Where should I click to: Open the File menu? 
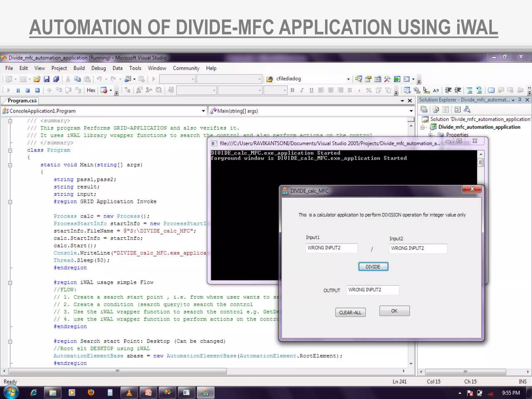(9, 68)
